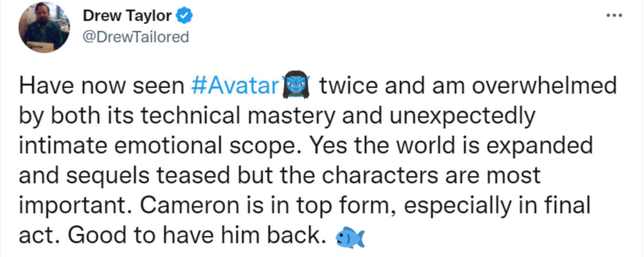Click the phrase "intimate emotional scope"
This screenshot has width=644, height=257.
pos(160,146)
